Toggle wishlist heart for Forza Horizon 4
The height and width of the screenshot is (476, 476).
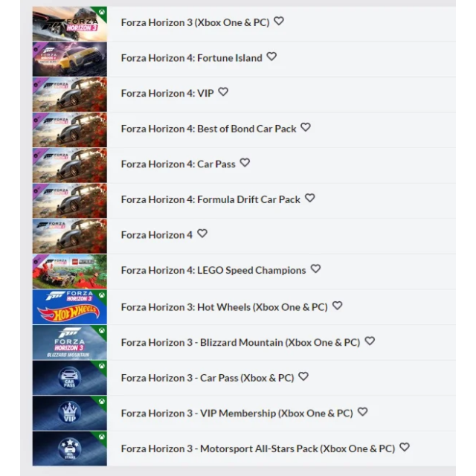point(202,234)
